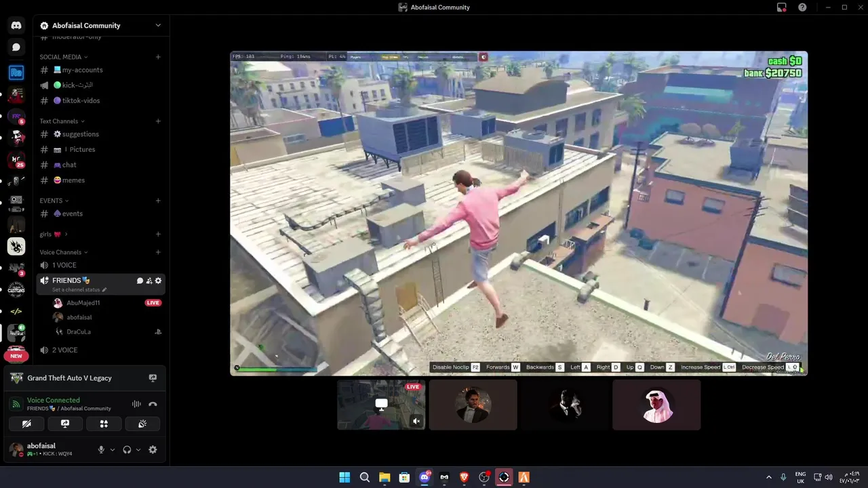This screenshot has height=488, width=868.
Task: Join 2 VOICE channel
Action: point(100,350)
